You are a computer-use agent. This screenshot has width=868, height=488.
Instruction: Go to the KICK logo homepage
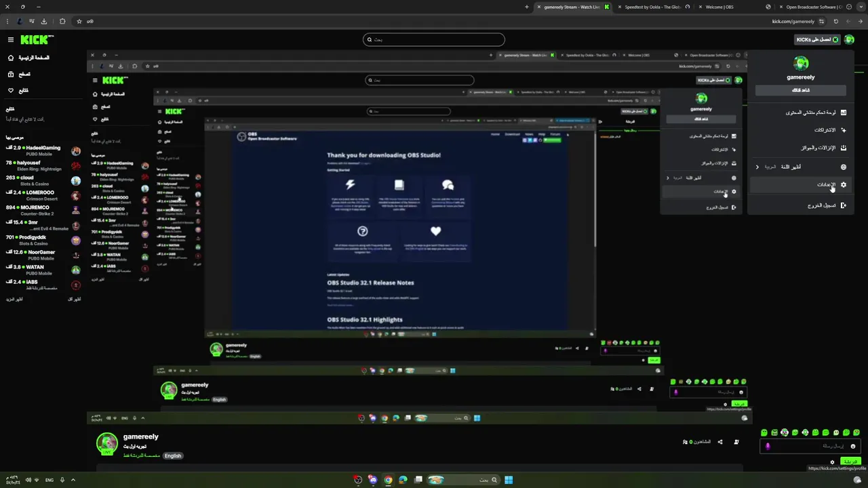click(x=37, y=40)
